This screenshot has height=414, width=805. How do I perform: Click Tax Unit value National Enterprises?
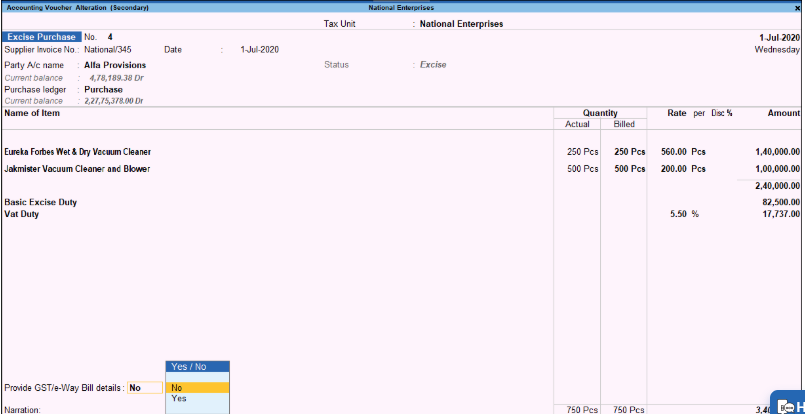(x=462, y=24)
